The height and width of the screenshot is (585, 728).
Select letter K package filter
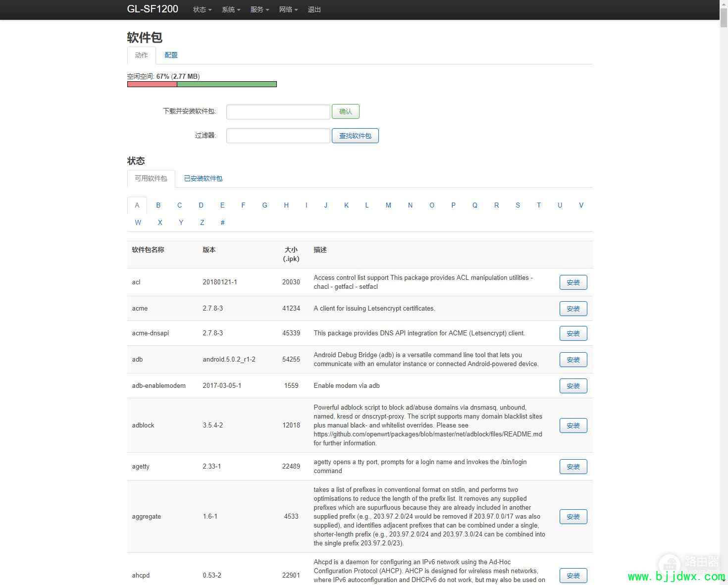[347, 205]
